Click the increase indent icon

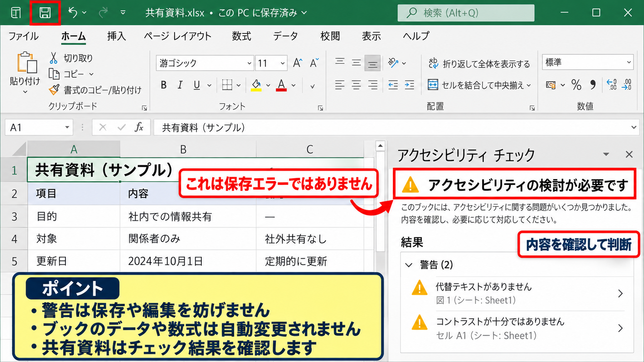tap(409, 85)
